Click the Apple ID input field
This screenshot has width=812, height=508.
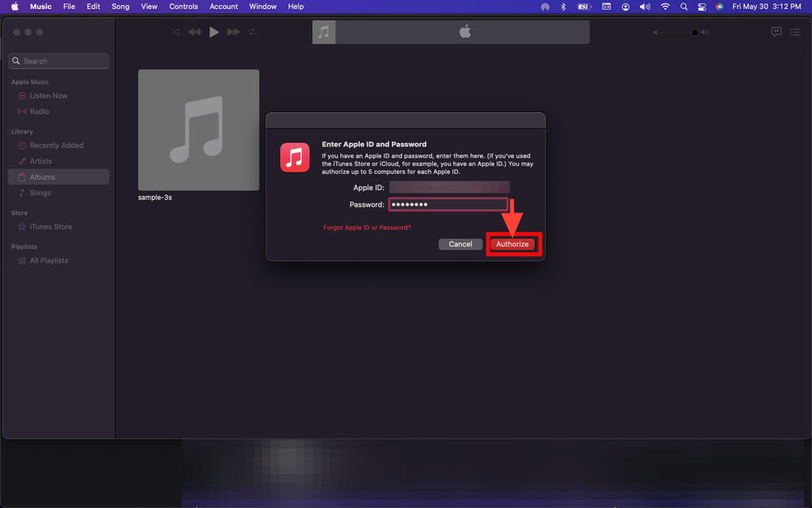(x=449, y=186)
